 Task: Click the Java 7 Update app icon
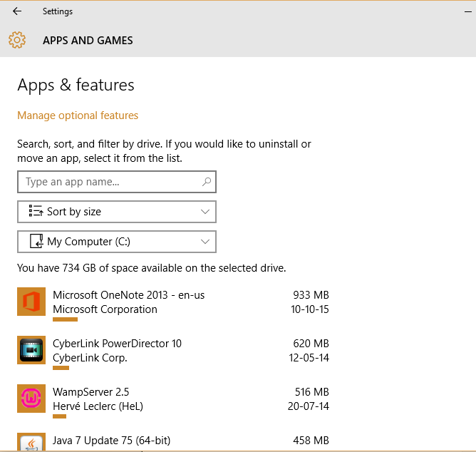click(31, 442)
